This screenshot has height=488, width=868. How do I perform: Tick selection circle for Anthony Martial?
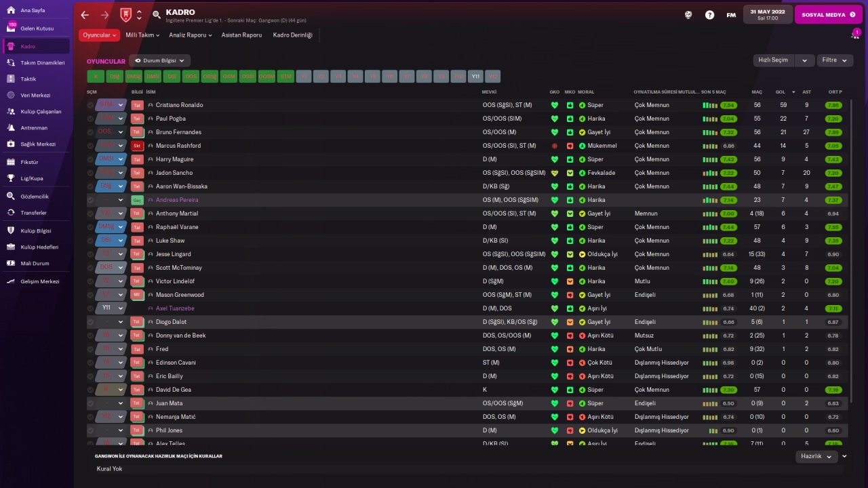click(x=91, y=213)
